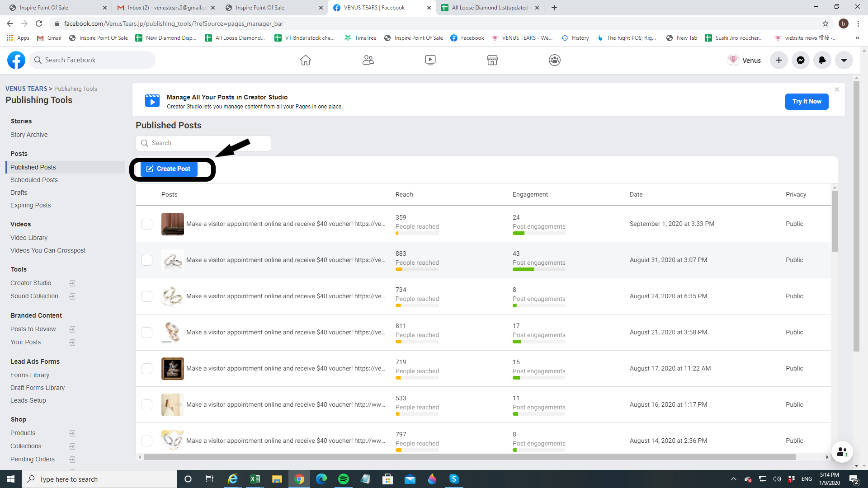Click the Create Post button
Screen dimensions: 868x488
(x=169, y=169)
